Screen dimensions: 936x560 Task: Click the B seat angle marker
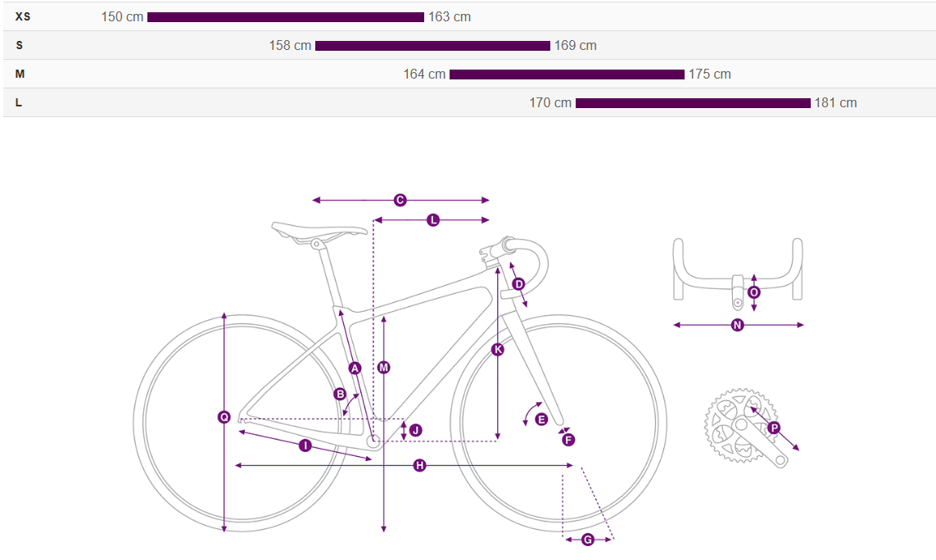[341, 394]
